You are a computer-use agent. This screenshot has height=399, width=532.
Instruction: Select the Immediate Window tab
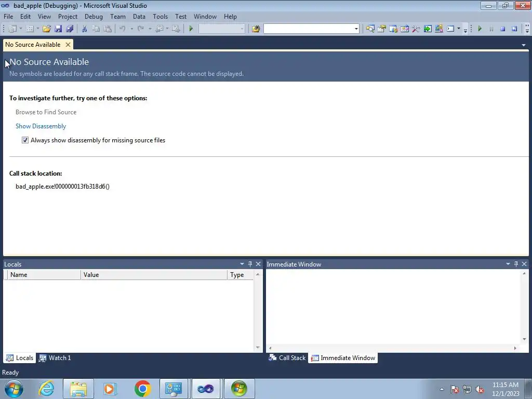[343, 358]
